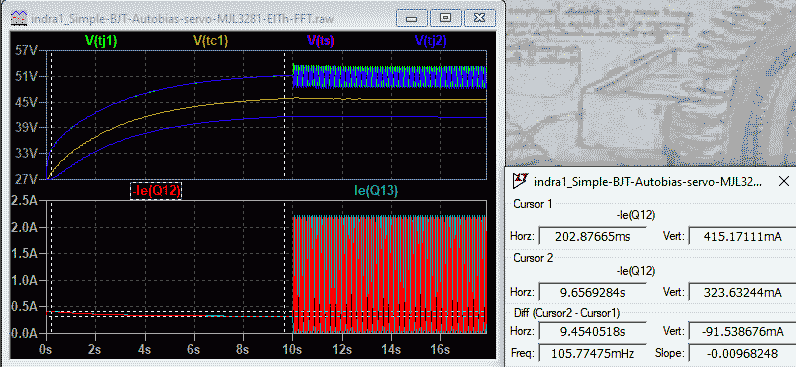Click Cursor 1 Horz field 202.87665ms

(592, 236)
